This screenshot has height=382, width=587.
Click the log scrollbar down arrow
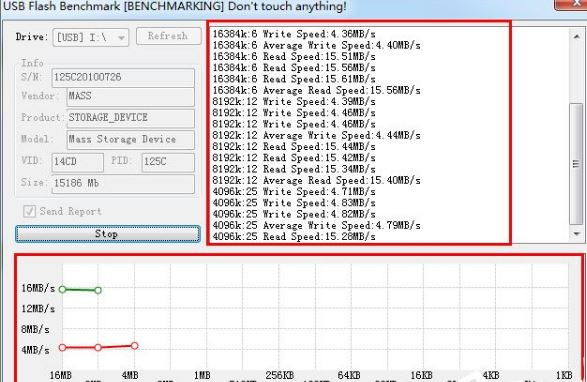pyautogui.click(x=577, y=233)
